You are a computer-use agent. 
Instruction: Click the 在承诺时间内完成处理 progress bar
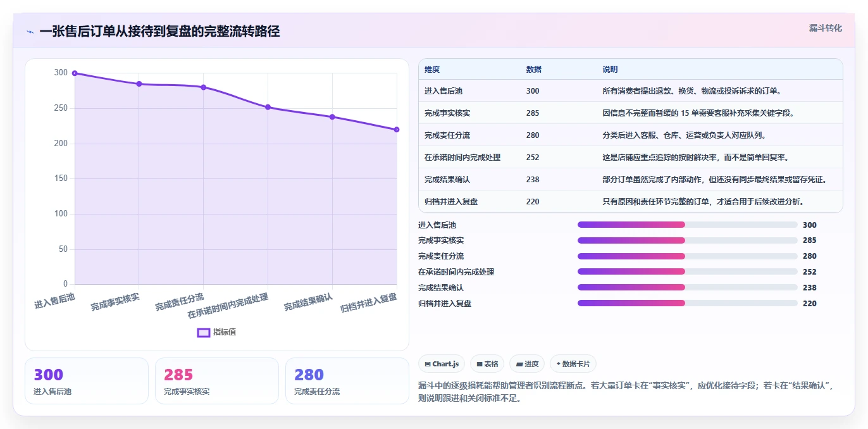(x=688, y=271)
